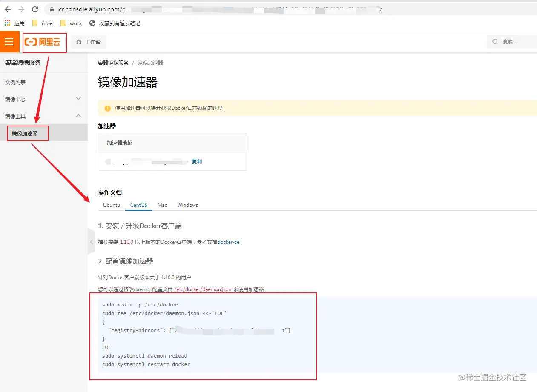Screen dimensions: 537x392
Task: Collapse sidebar with the left arrow handle
Action: [91, 241]
